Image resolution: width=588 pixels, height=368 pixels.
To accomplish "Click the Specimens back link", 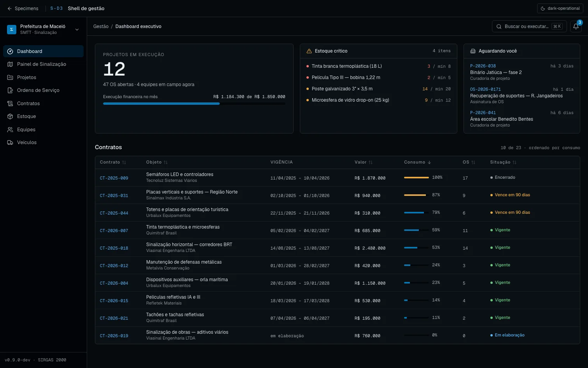I will coord(23,9).
